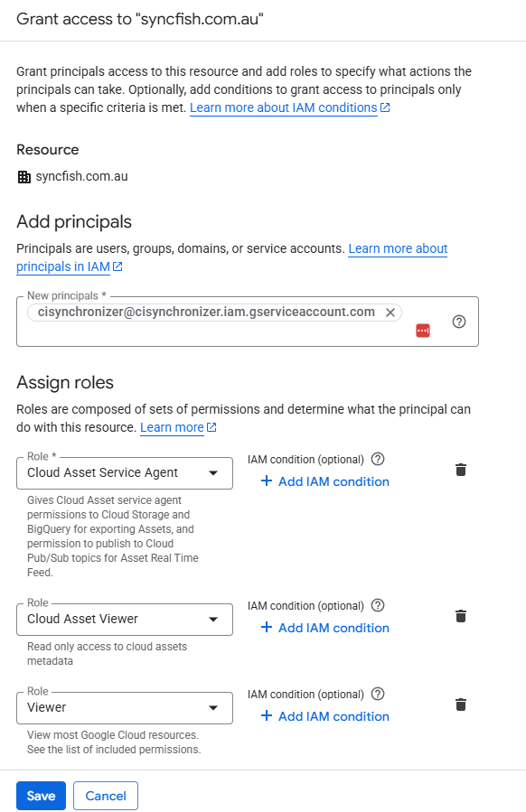Remove the cisynchronizer principal chip
Image resolution: width=526 pixels, height=812 pixels.
pos(390,313)
